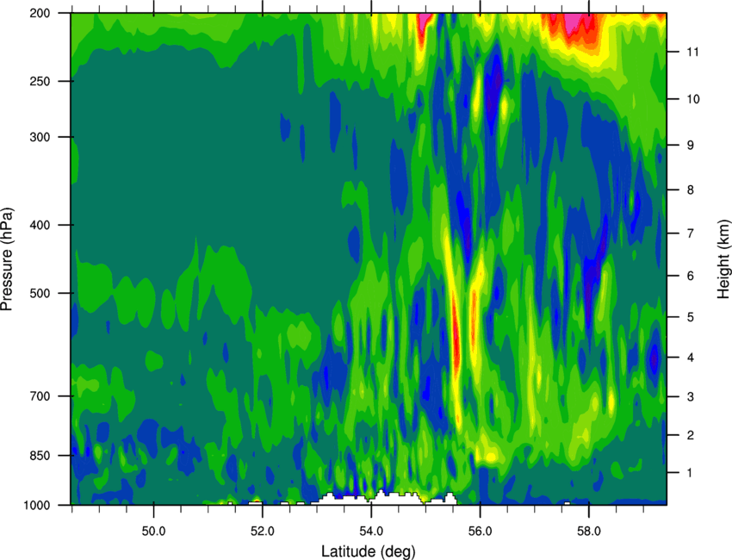Image resolution: width=732 pixels, height=560 pixels.
Task: Click the 4 km height label
Action: 691,358
